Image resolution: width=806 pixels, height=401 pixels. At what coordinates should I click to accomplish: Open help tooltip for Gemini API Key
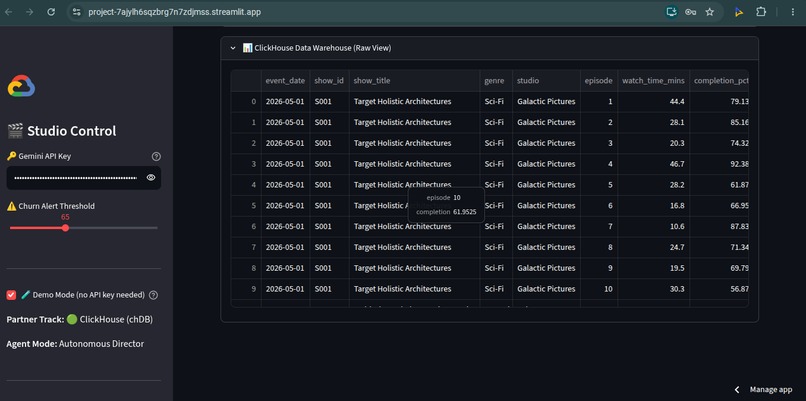[156, 156]
